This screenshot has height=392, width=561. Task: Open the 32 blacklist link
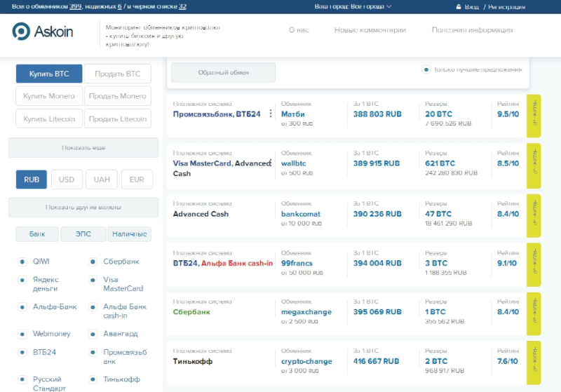(x=182, y=6)
